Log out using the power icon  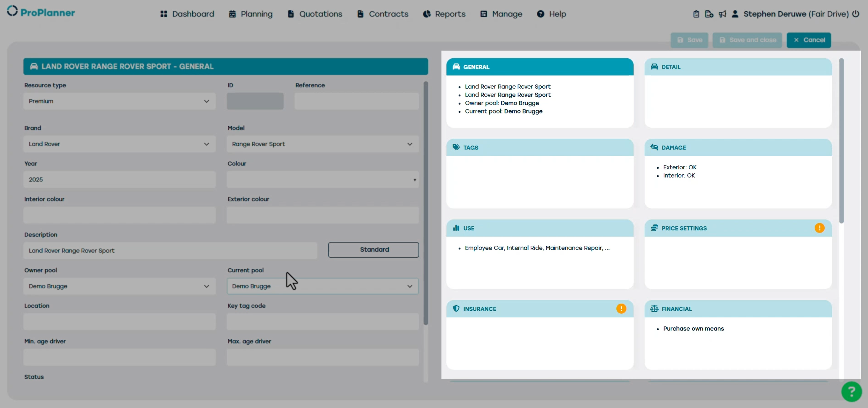tap(856, 14)
